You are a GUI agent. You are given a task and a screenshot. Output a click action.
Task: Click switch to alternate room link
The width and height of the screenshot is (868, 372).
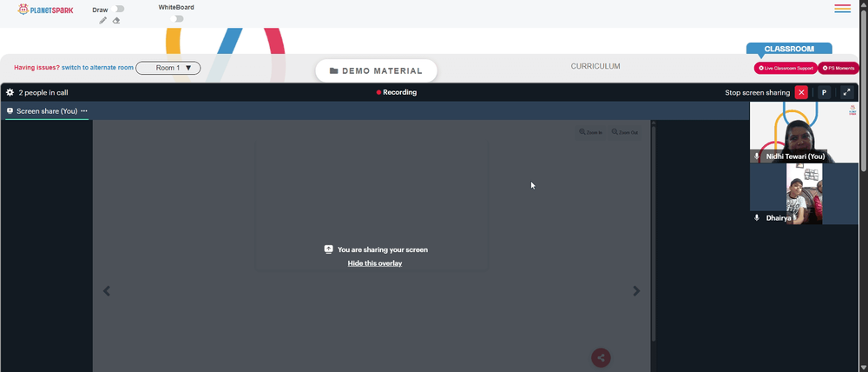97,68
